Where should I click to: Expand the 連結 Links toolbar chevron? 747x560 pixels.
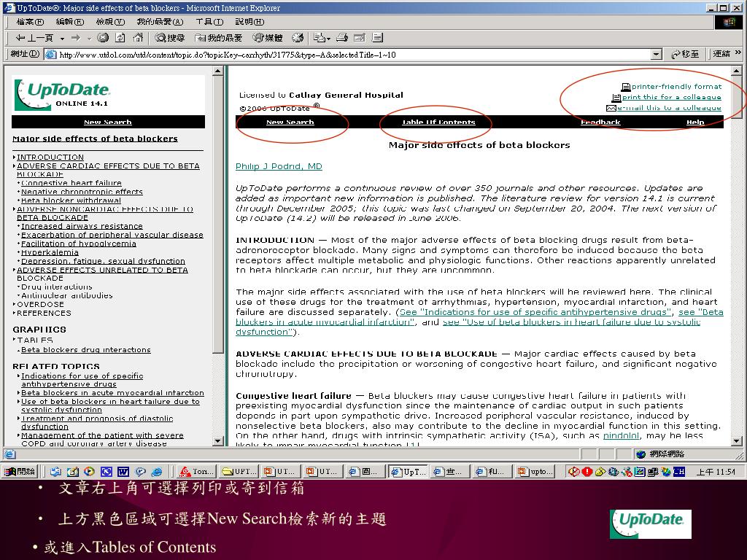(738, 52)
